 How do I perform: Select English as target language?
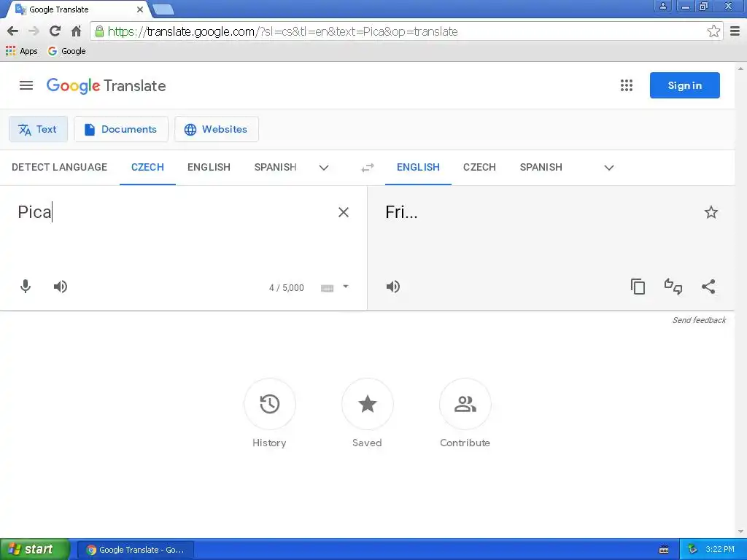coord(418,167)
